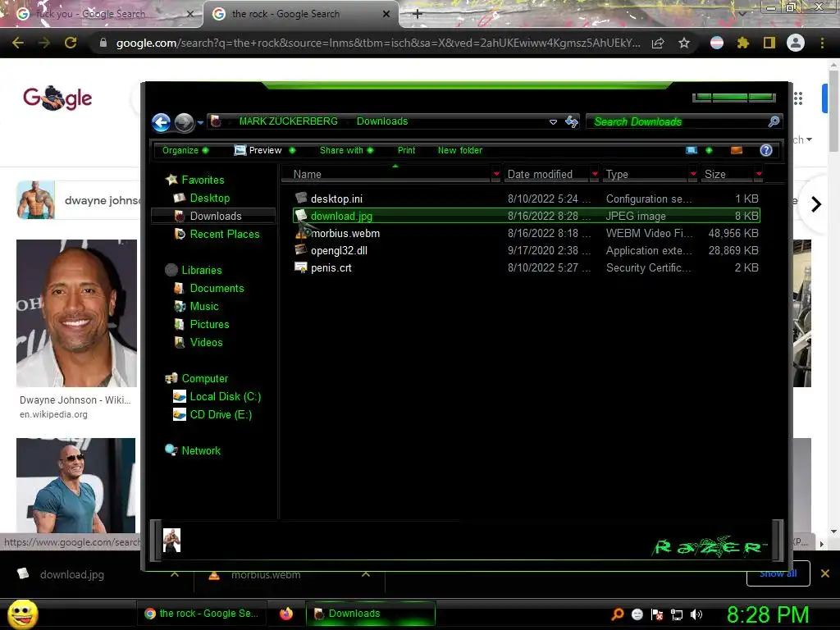Click the Downloads breadcrumb in address bar

[382, 121]
